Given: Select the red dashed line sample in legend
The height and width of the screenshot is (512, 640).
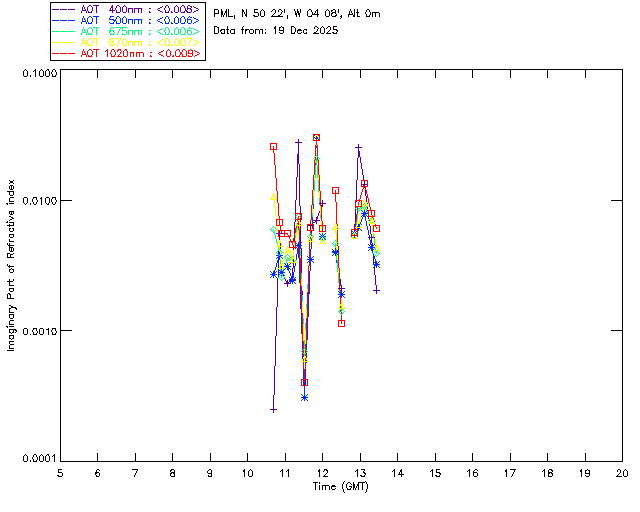Looking at the screenshot, I should pyautogui.click(x=64, y=53).
